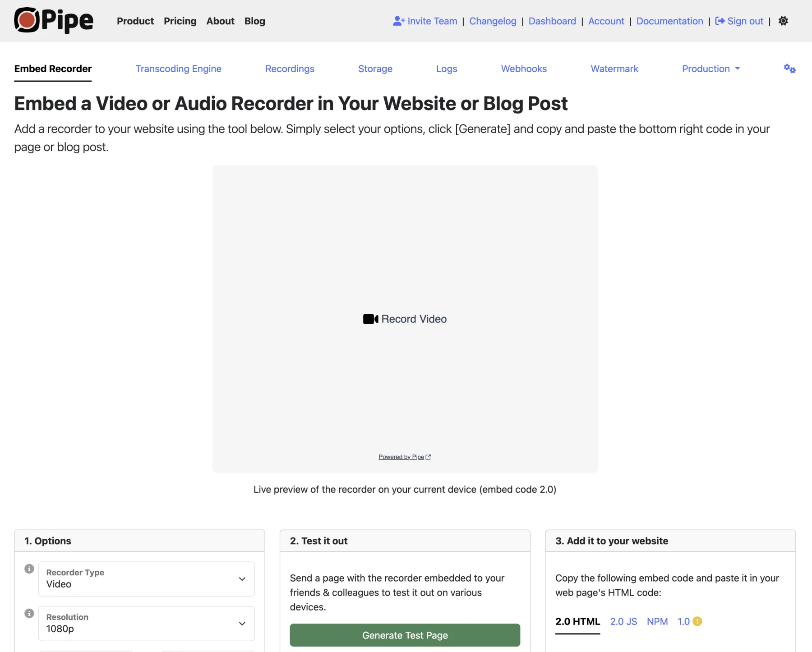Toggle the dark mode sun icon
Screen dimensions: 812x652
coord(783,21)
